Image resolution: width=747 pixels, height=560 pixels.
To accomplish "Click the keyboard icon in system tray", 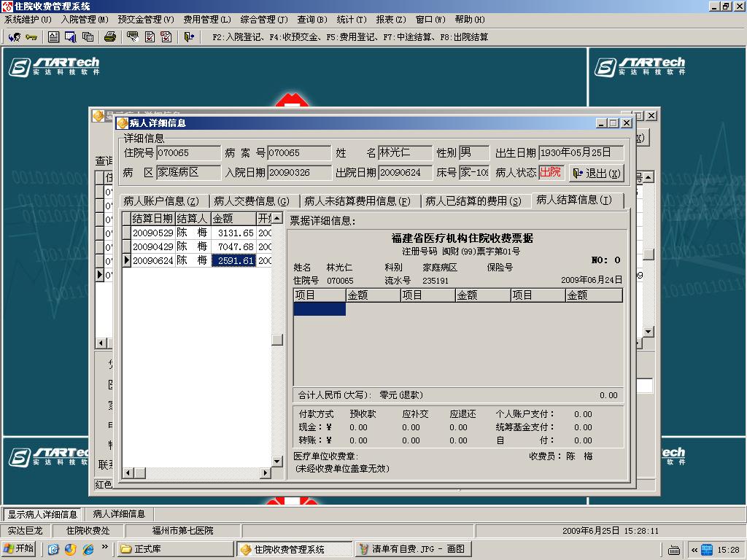I will (x=673, y=550).
